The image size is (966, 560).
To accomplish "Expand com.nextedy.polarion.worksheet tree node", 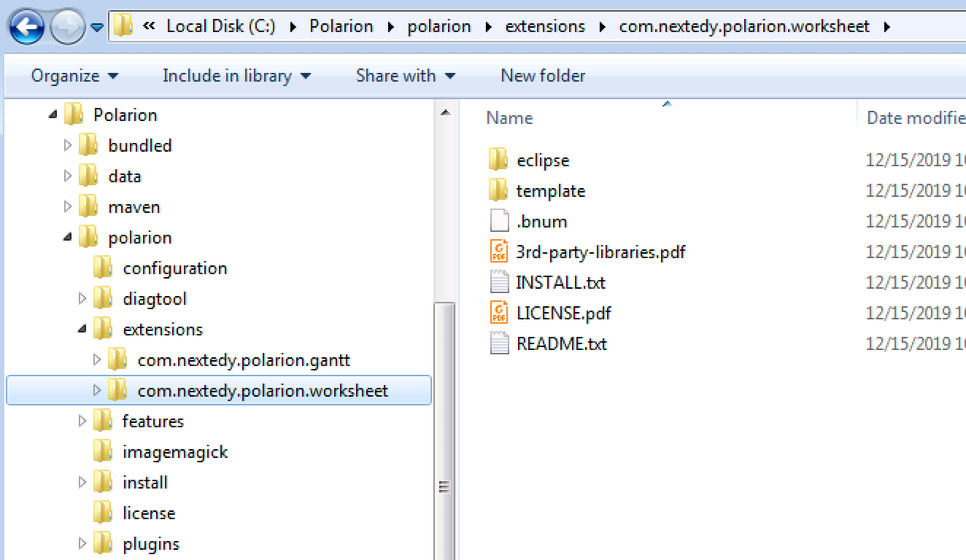I will coord(96,390).
